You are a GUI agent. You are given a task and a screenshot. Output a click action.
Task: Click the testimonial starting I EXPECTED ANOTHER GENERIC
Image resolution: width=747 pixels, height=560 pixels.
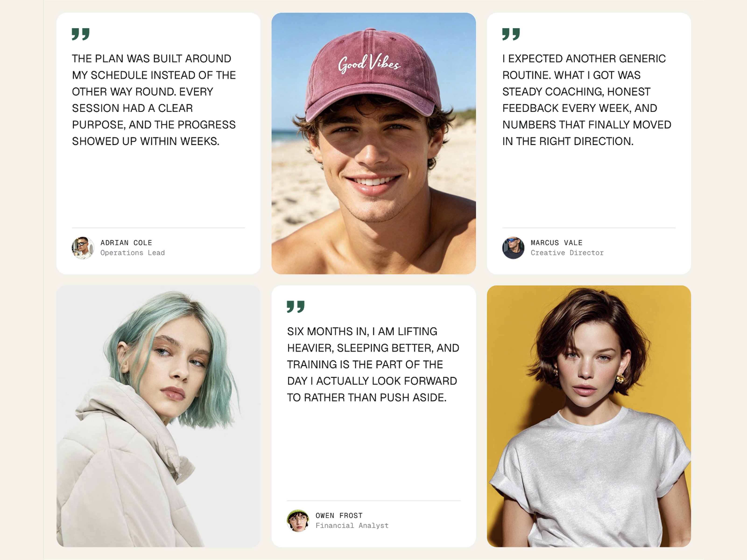coord(587,100)
